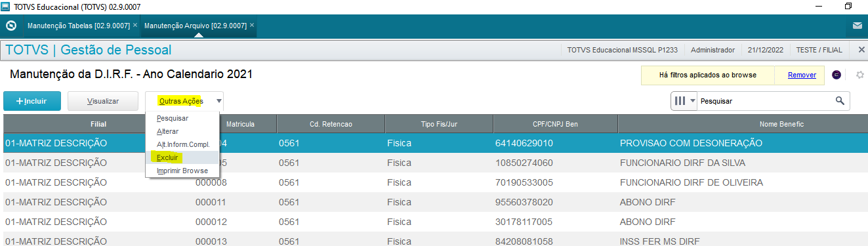The image size is (868, 246).
Task: Click the Visualizar button
Action: coord(103,101)
